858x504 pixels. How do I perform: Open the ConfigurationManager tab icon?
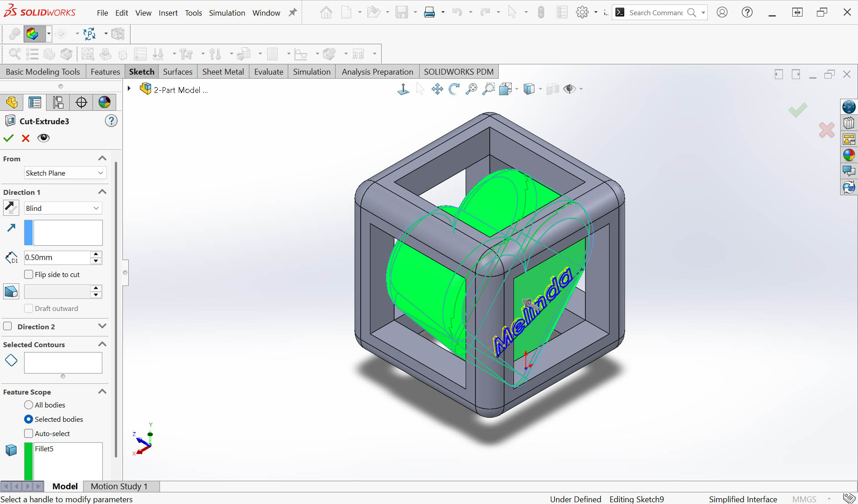58,102
